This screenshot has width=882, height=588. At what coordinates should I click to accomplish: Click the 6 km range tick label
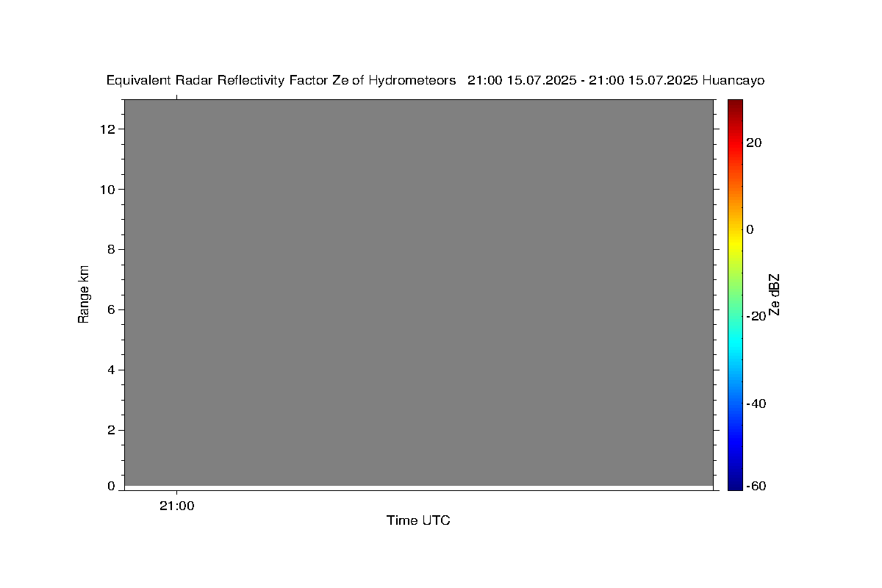click(x=112, y=310)
